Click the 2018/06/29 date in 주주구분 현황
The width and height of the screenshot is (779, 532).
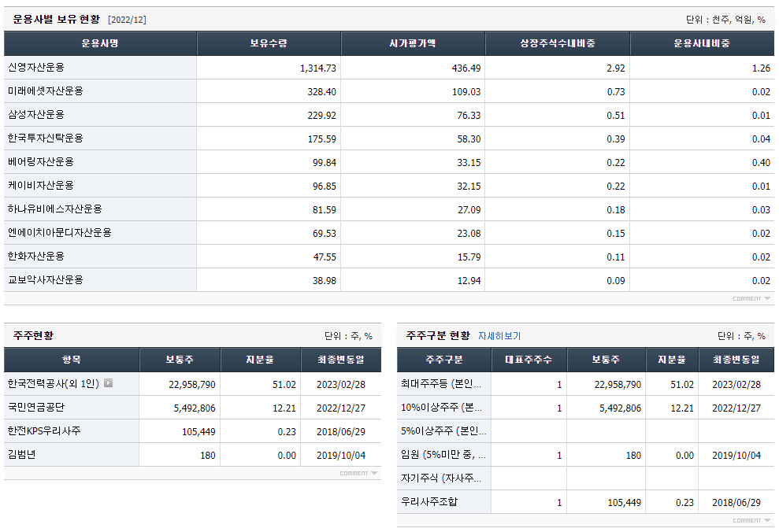(736, 503)
